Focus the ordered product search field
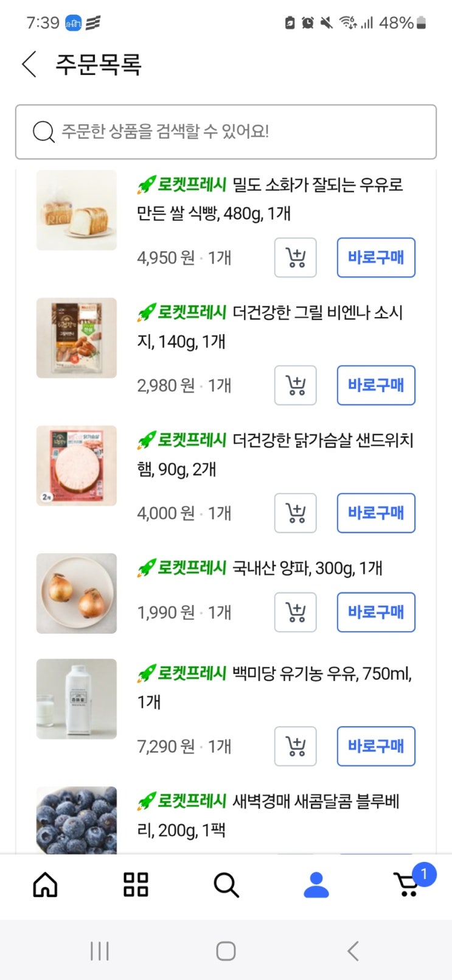The image size is (452, 980). 226,131
